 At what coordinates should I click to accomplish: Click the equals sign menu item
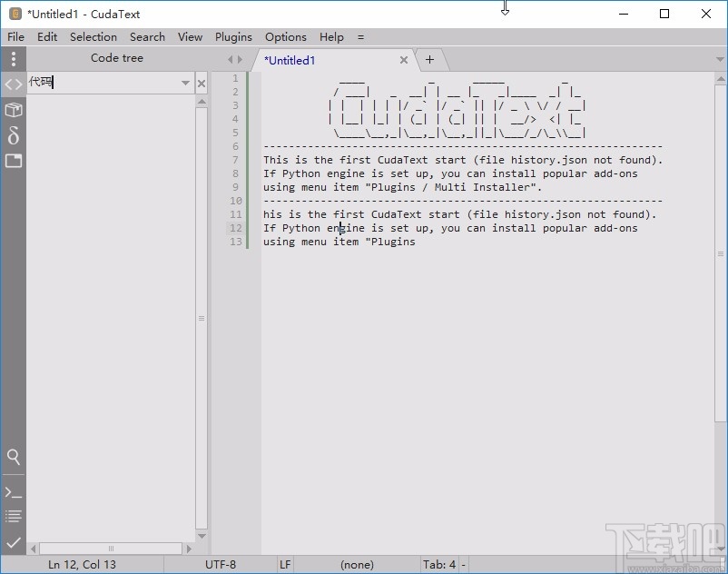[360, 36]
